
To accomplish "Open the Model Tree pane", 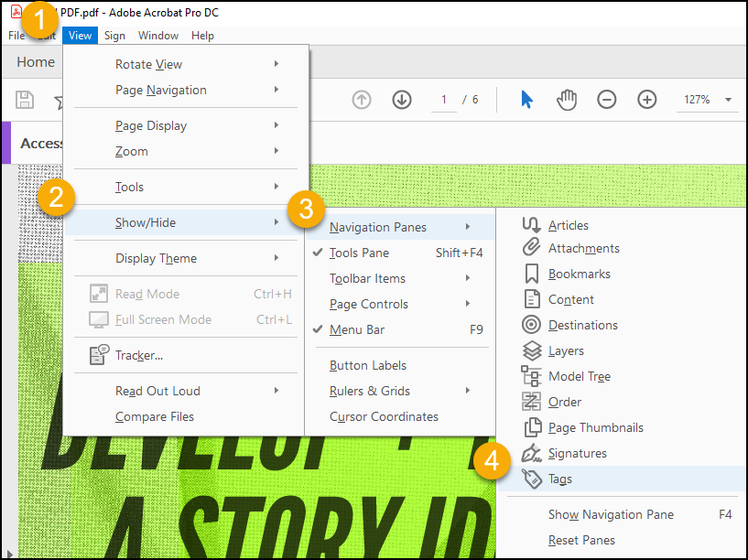I will point(622,376).
